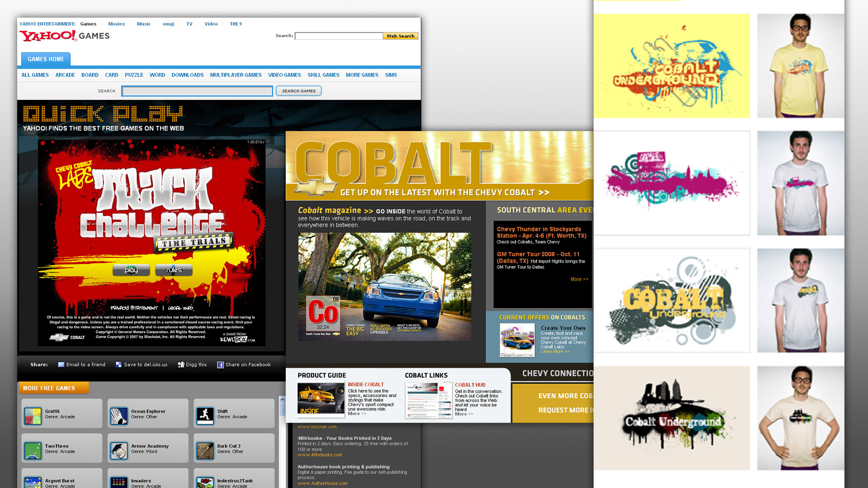Click More link under Inside Cobalt
The height and width of the screenshot is (488, 868).
pyautogui.click(x=357, y=413)
